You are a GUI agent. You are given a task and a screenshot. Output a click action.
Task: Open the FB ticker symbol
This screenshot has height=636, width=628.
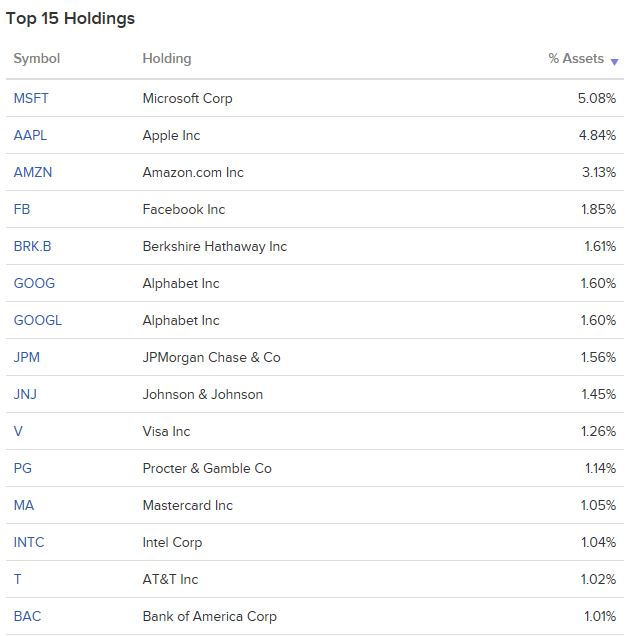[22, 209]
